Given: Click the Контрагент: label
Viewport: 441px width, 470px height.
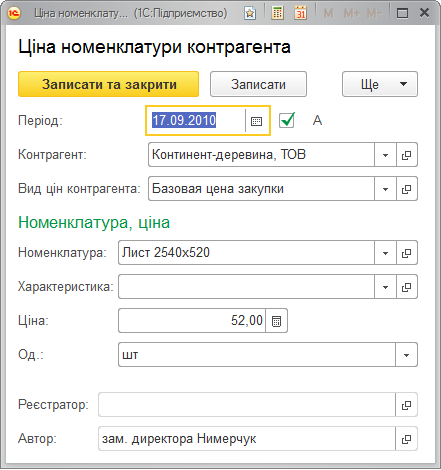Looking at the screenshot, I should click(52, 155).
